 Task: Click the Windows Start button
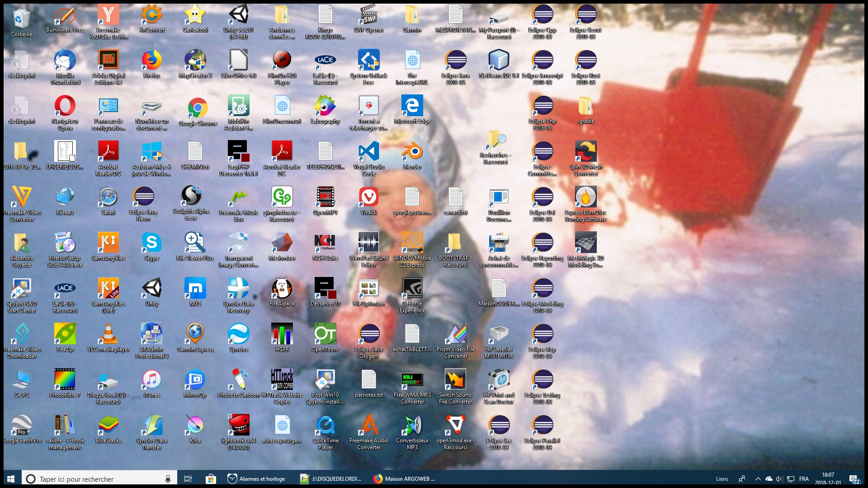pyautogui.click(x=11, y=479)
